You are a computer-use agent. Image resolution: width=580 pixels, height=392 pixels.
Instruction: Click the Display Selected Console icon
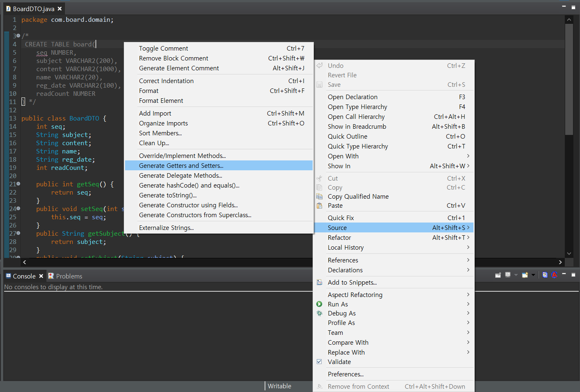click(508, 275)
